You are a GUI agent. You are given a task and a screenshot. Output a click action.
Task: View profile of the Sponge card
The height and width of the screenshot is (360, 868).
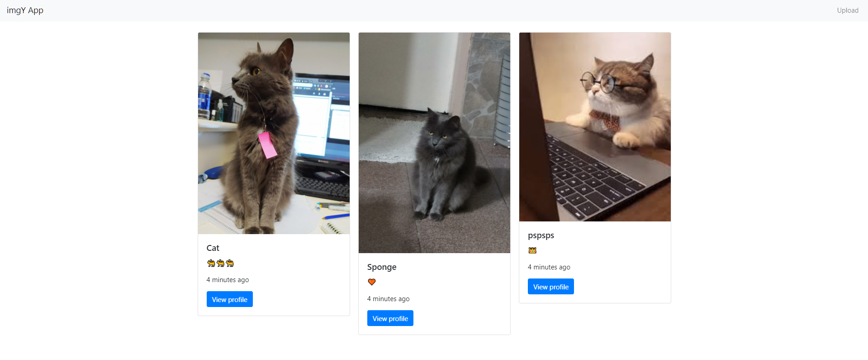coord(390,318)
